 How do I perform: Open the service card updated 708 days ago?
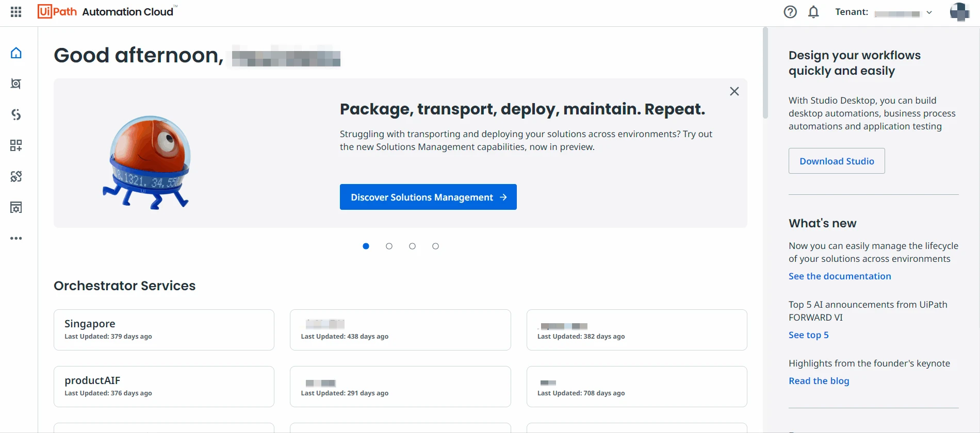point(637,387)
